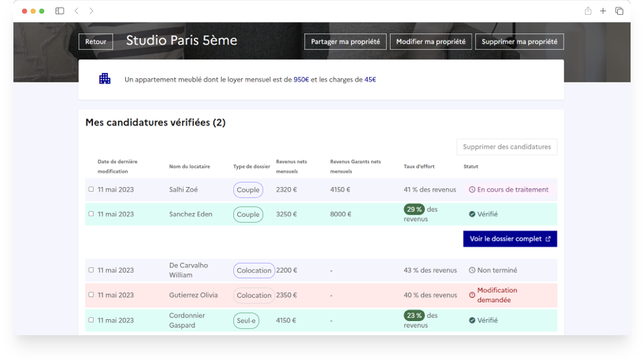
Task: Open a new tab with plus icon
Action: (603, 11)
